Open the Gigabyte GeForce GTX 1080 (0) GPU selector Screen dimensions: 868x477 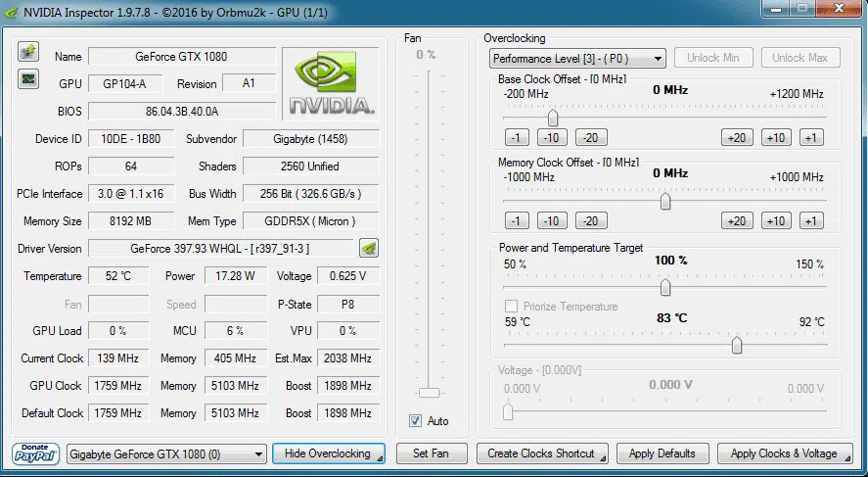coord(166,454)
